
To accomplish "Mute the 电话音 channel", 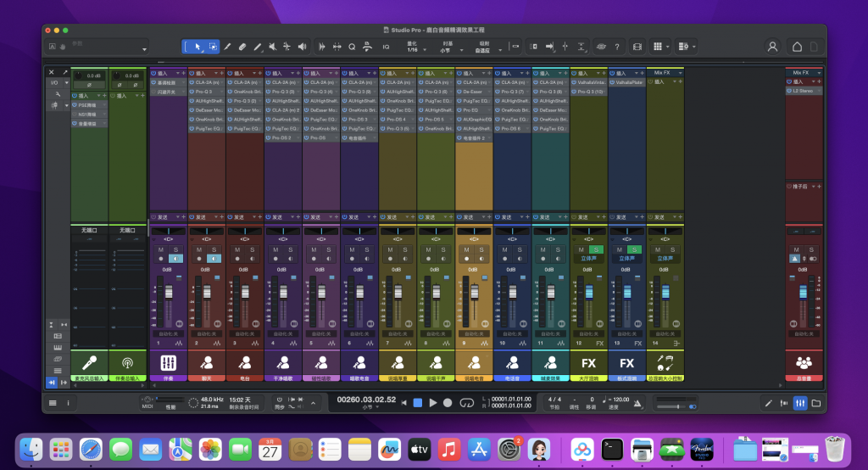I will click(x=506, y=249).
